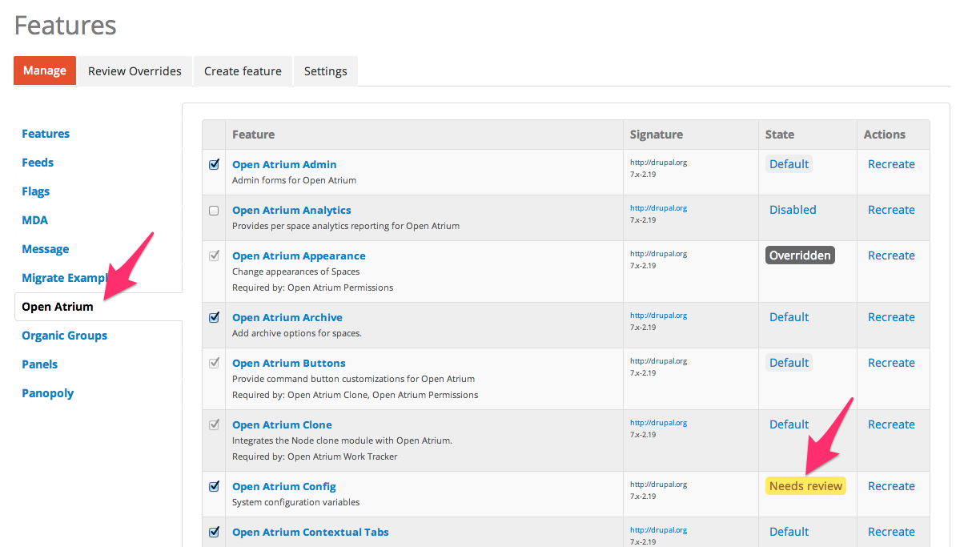Select Migrate Example in the sidebar
Viewport: 980px width, 547px height.
point(66,278)
